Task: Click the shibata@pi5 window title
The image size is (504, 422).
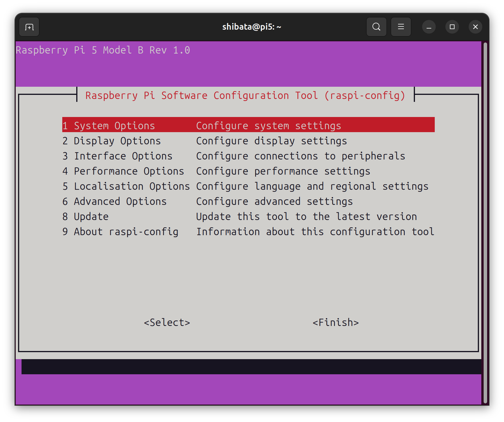Action: click(251, 27)
